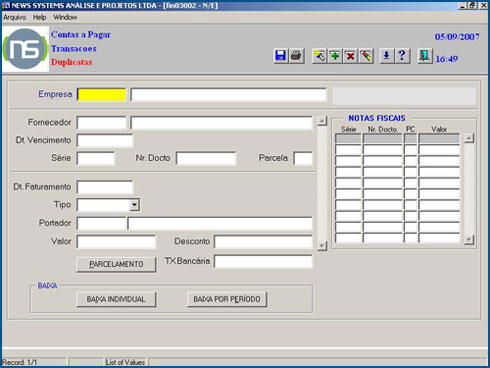The image size is (490, 368).
Task: Click the Nr. Docto. column header
Action: (x=382, y=129)
